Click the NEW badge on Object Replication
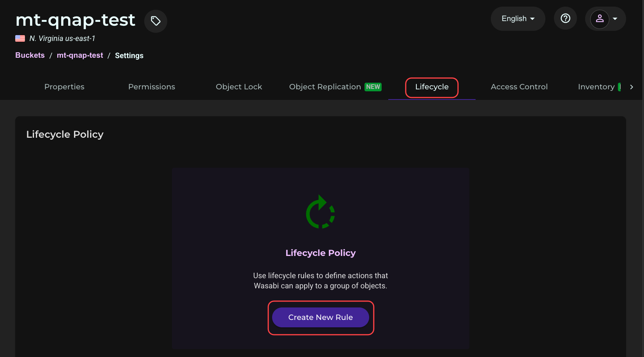Image resolution: width=644 pixels, height=357 pixels. point(373,87)
